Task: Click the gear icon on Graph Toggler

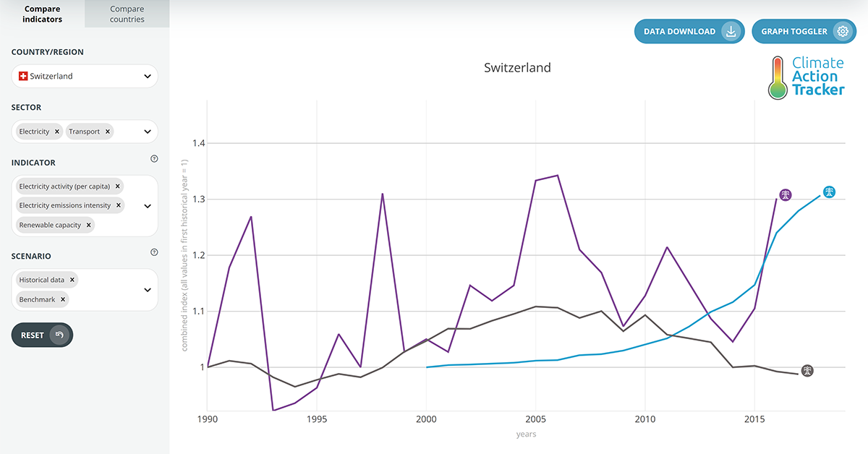Action: pos(843,31)
